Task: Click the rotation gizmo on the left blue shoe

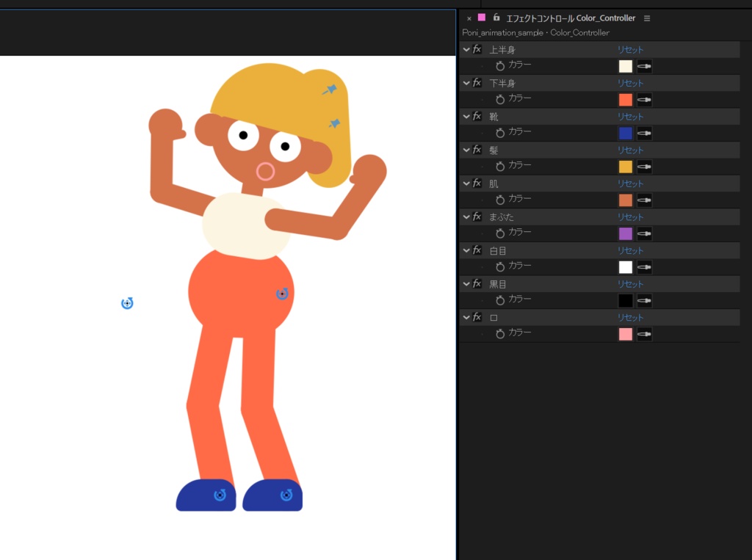Action: click(219, 495)
